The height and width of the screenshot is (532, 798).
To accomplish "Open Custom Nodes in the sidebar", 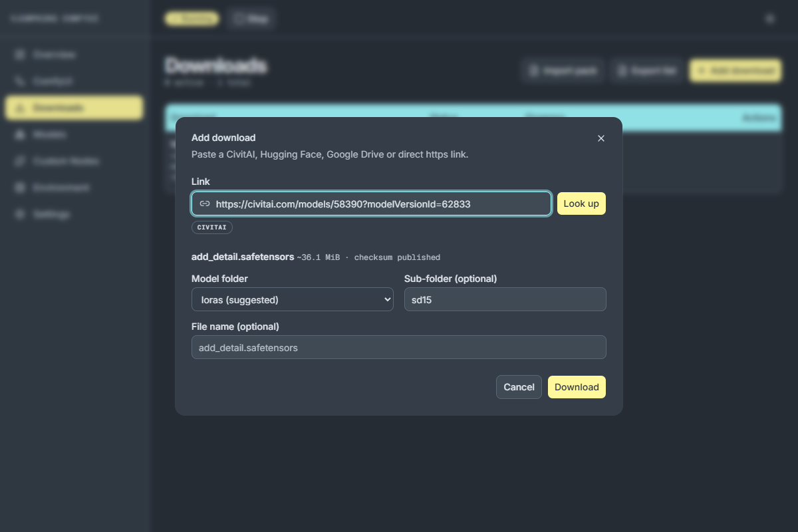I will tap(74, 161).
